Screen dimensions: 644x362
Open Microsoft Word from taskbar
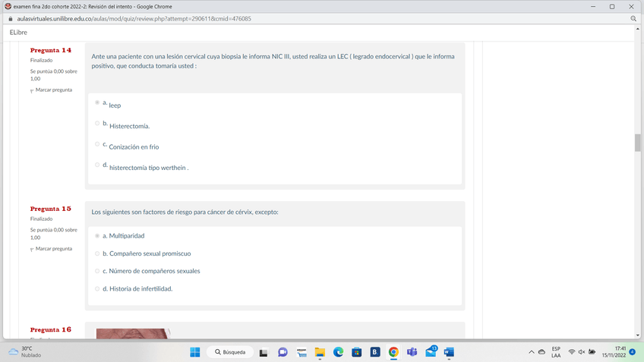[x=449, y=352]
